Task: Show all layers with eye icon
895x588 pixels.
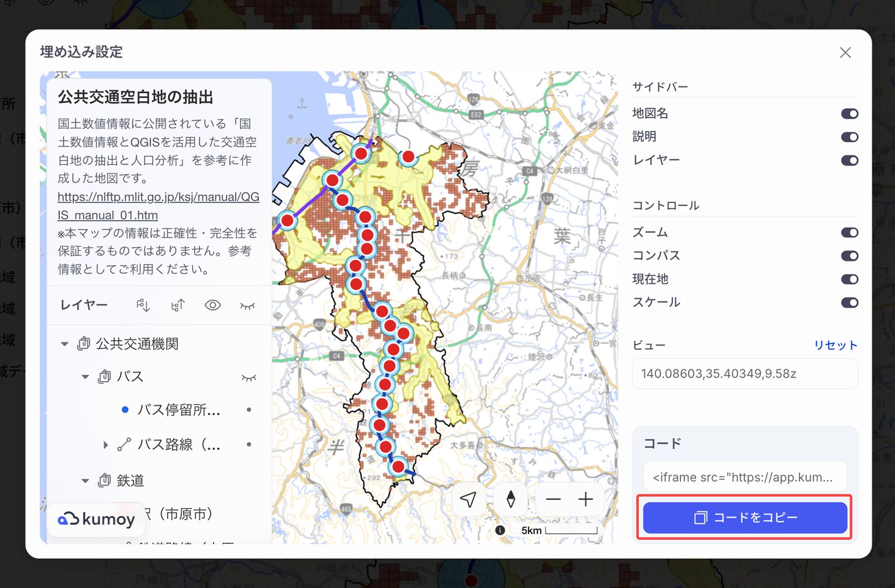Action: click(213, 305)
